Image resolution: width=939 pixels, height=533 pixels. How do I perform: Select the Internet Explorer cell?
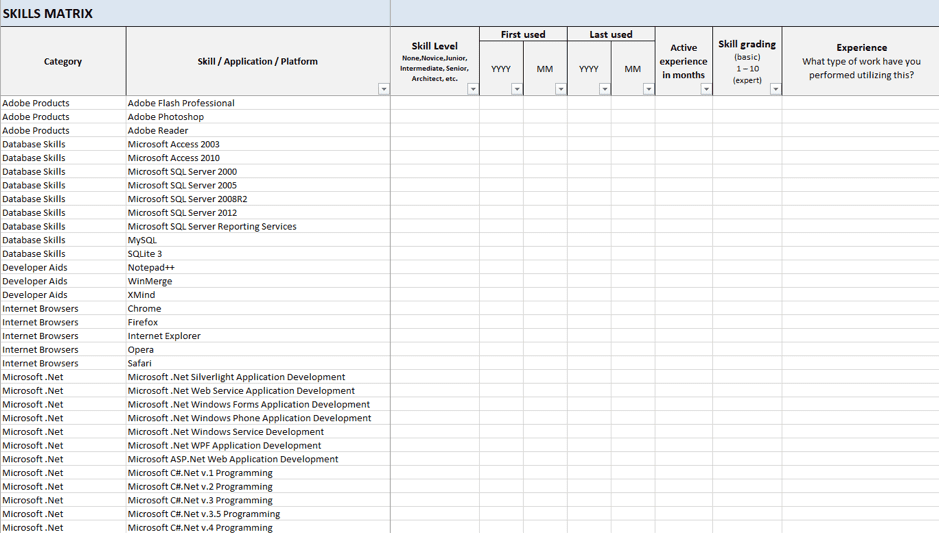pos(258,336)
